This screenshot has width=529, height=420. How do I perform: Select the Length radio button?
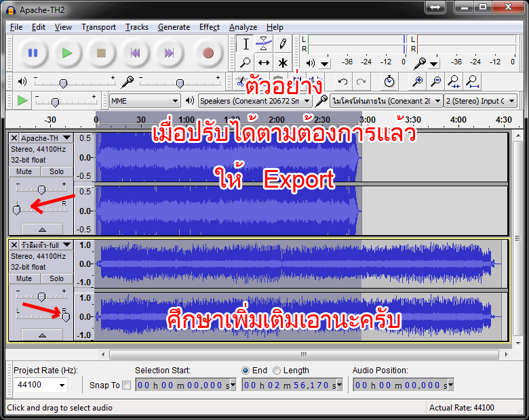276,371
